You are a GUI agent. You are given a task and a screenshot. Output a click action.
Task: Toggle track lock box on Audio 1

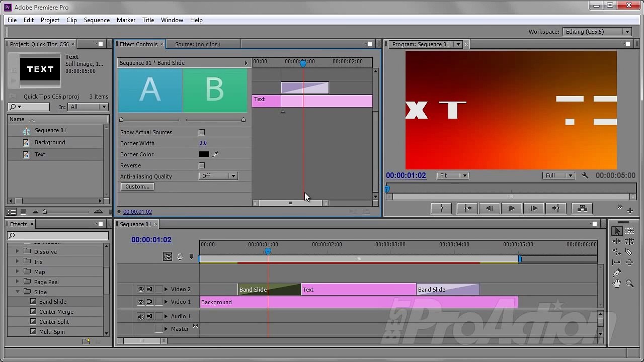click(159, 316)
